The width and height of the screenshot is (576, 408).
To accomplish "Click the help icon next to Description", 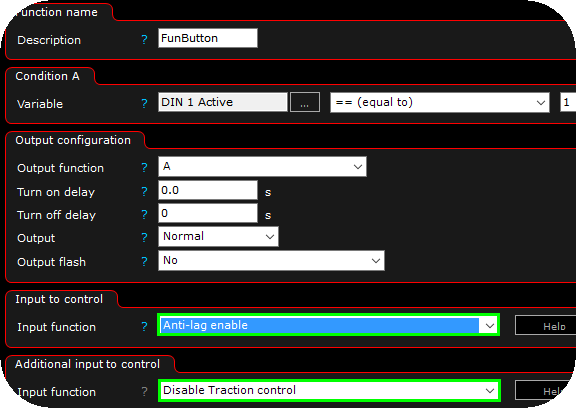I will pos(144,39).
